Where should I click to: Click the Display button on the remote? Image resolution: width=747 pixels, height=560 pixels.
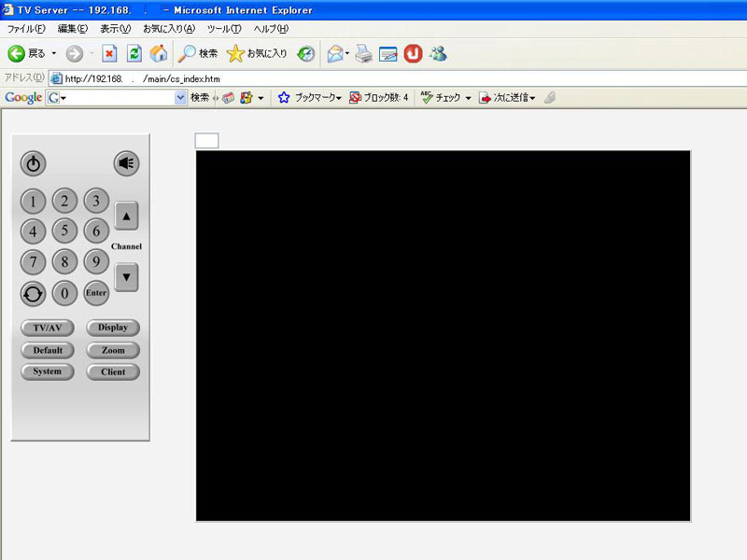(113, 328)
